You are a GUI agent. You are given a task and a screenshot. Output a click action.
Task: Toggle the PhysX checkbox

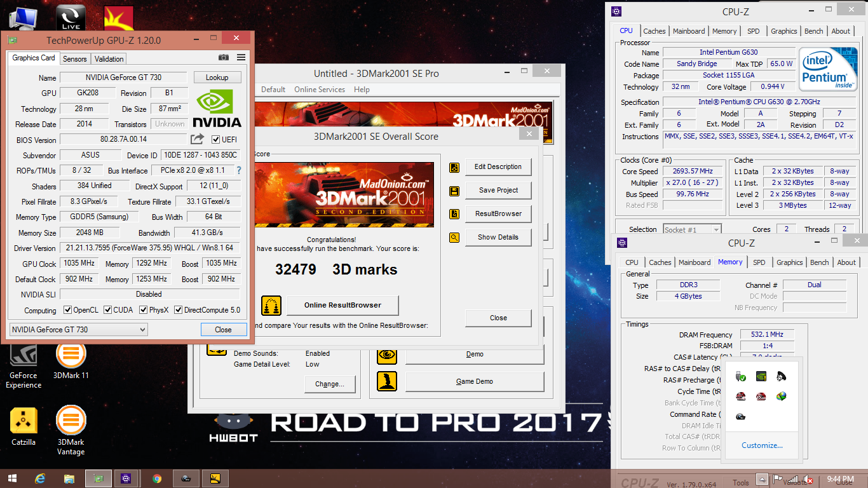143,310
